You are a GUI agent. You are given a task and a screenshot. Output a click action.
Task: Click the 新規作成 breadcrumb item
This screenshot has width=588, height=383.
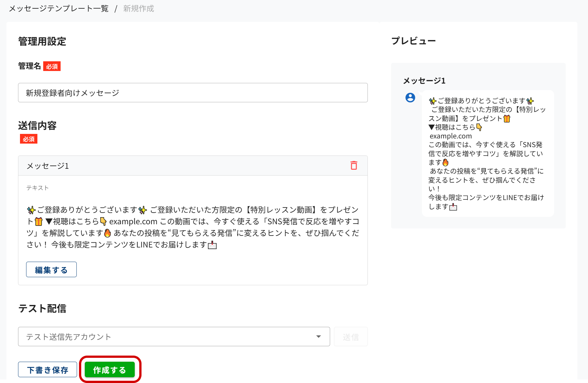139,9
